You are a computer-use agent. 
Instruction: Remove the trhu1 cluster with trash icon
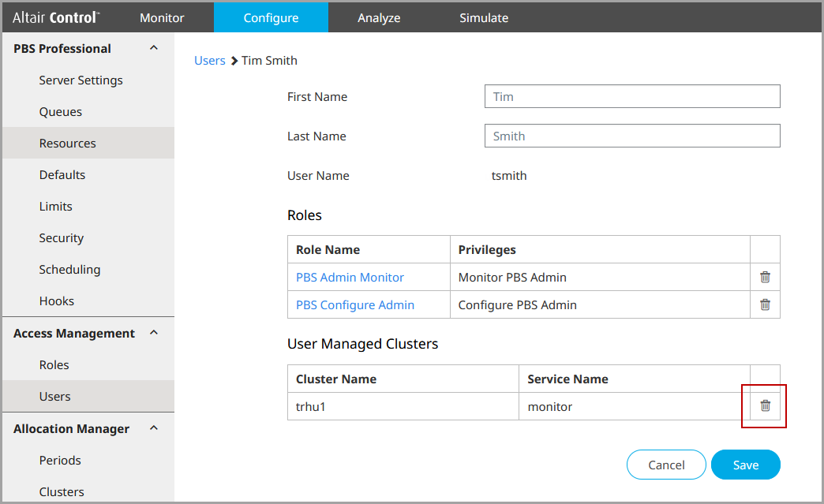pos(764,406)
